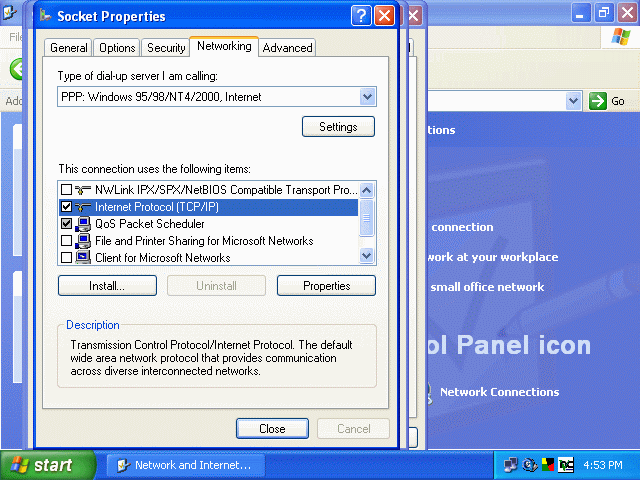The width and height of the screenshot is (640, 480).
Task: Open Properties for selected item
Action: [x=326, y=285]
